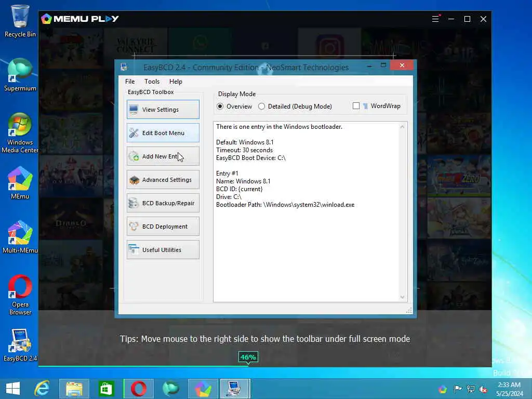Click the EasyBCD title bar app icon
Viewport: 532px width, 399px height.
(124, 67)
